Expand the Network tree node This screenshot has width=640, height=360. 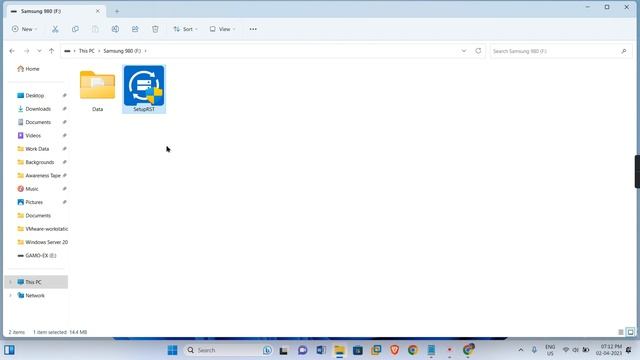click(x=11, y=296)
